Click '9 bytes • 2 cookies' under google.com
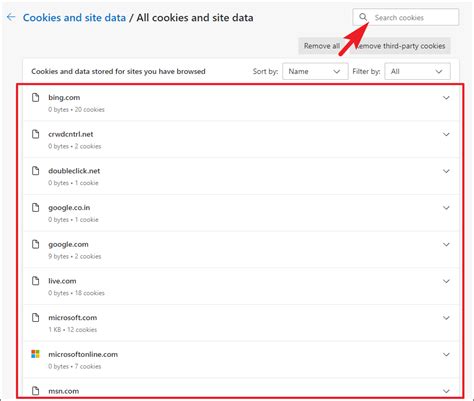The image size is (474, 401). click(75, 256)
